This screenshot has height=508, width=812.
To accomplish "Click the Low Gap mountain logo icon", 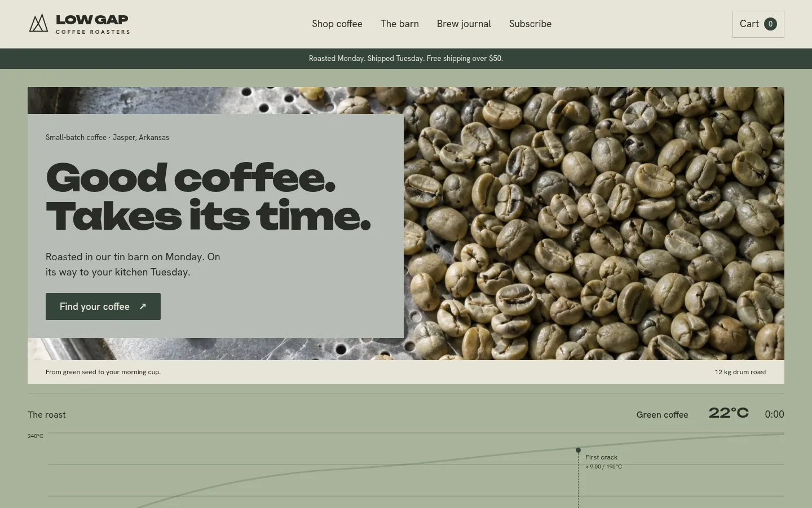I will [38, 23].
